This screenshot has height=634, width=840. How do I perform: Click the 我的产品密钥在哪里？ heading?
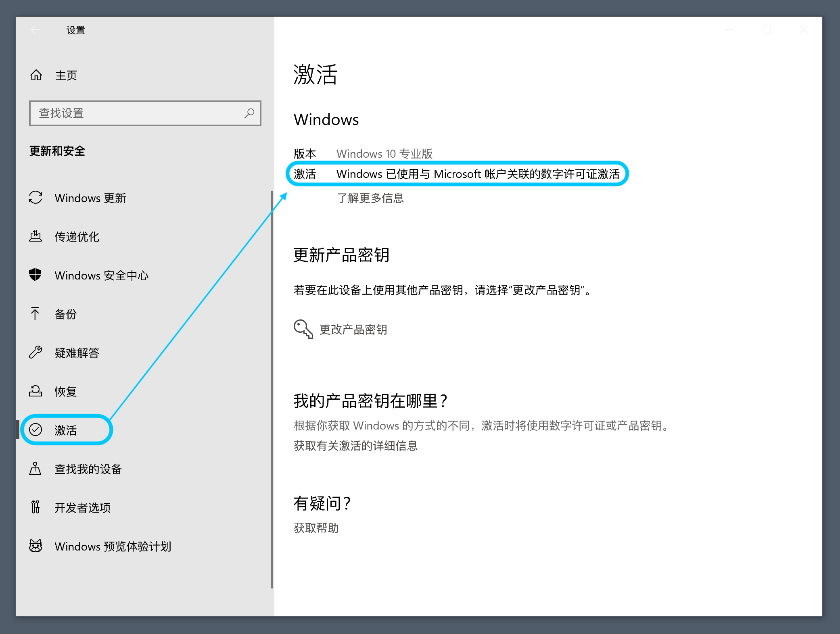(x=370, y=401)
